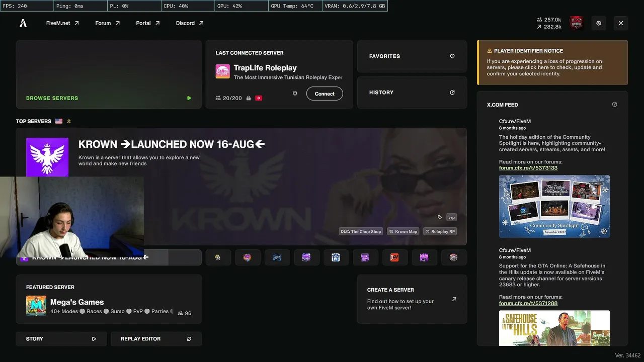Open the server History list

tap(412, 93)
